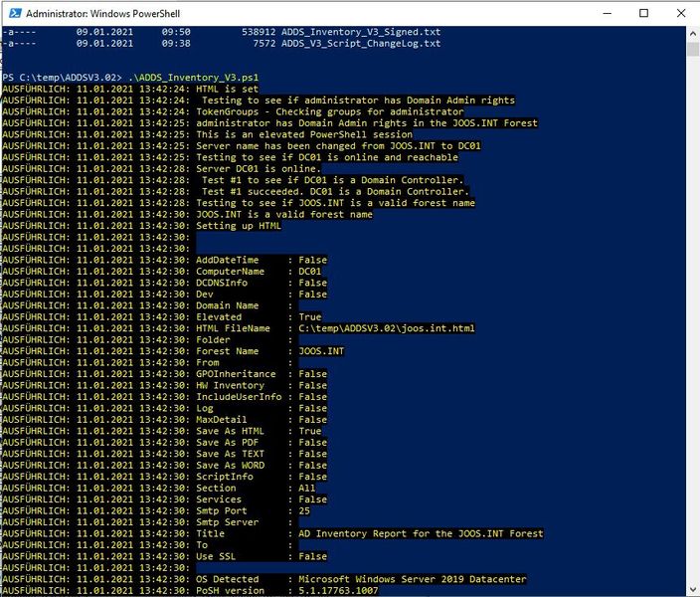
Task: Click the ScriptInfo parameter row
Action: (x=165, y=477)
